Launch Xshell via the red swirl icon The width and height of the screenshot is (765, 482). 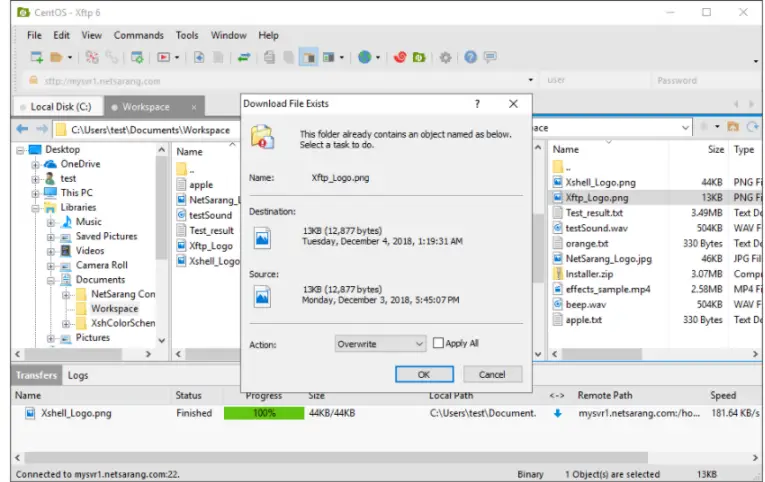(400, 57)
